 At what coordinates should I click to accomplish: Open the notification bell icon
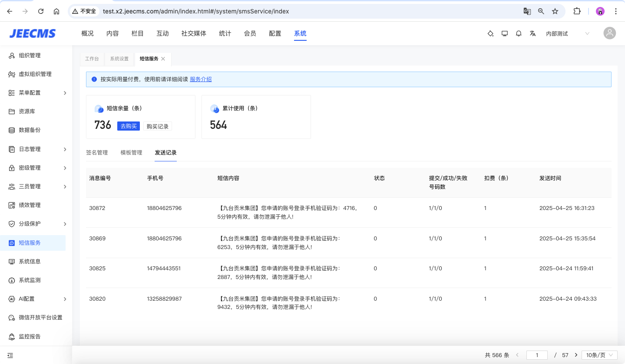tap(519, 33)
